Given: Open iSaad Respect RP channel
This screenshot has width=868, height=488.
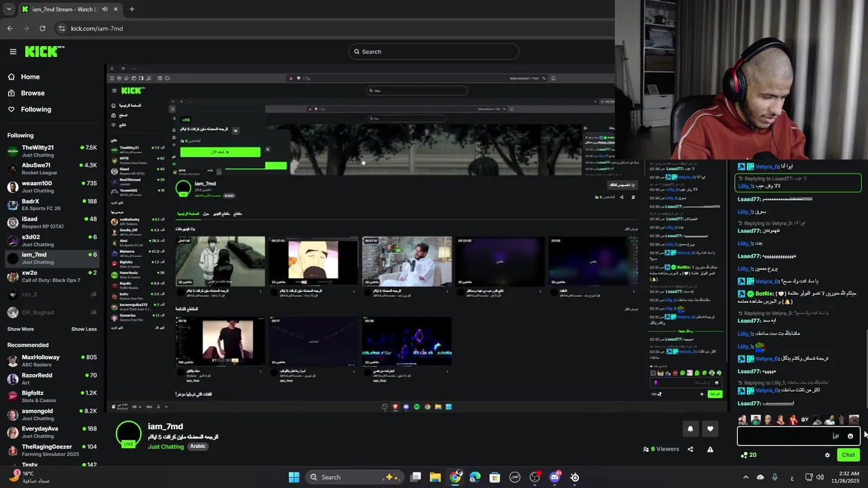Looking at the screenshot, I should (51, 222).
